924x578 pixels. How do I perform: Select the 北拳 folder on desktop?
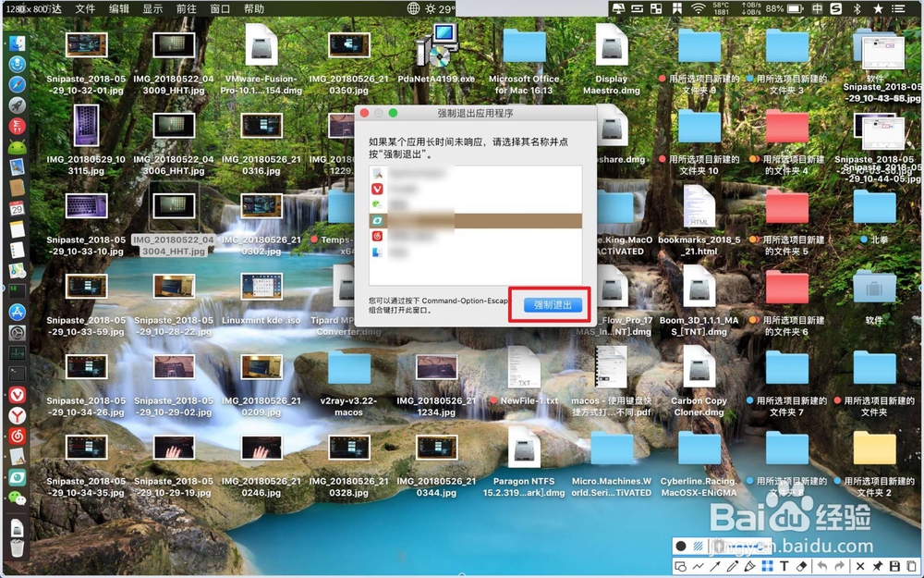pyautogui.click(x=874, y=216)
